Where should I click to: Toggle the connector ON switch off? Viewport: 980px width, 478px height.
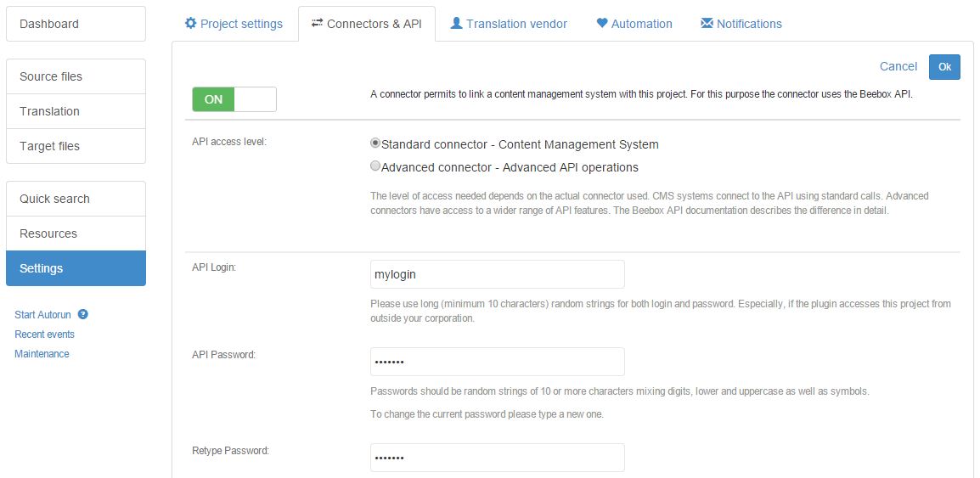[234, 99]
